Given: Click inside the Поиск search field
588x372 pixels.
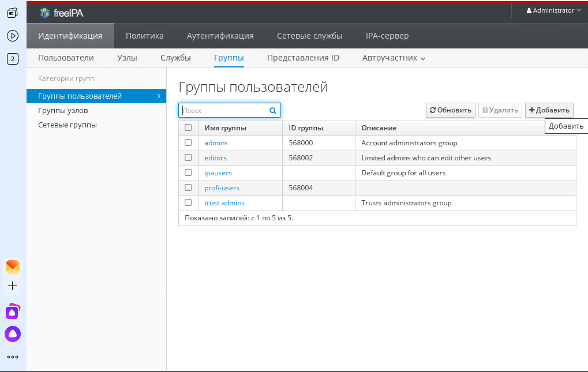Looking at the screenshot, I should [x=225, y=110].
